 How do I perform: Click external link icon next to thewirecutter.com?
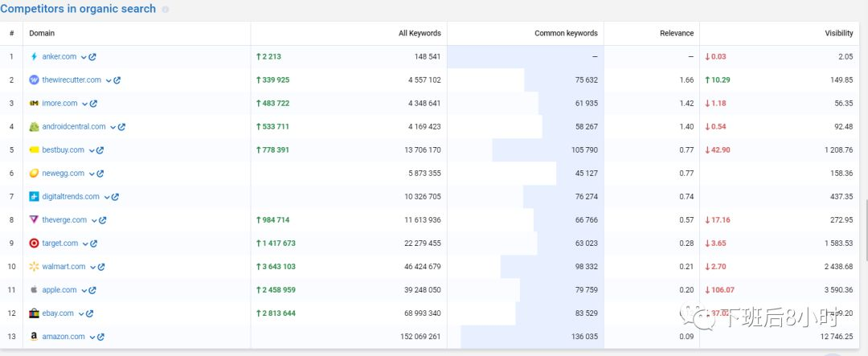[x=117, y=80]
